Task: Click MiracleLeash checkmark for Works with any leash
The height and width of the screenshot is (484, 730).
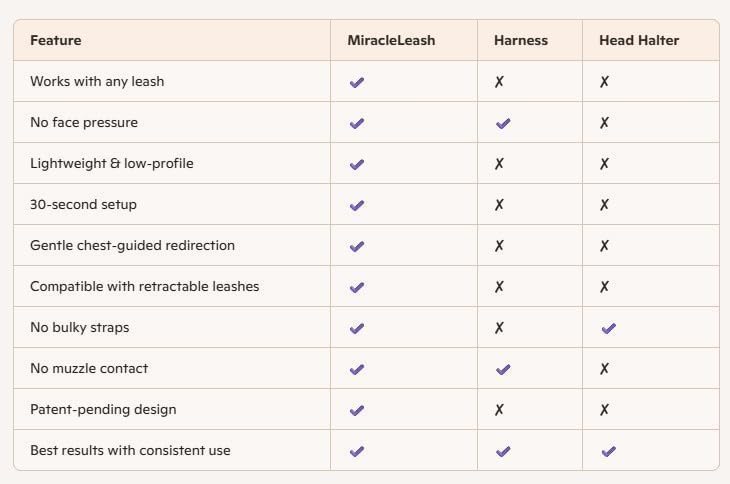Action: point(357,82)
